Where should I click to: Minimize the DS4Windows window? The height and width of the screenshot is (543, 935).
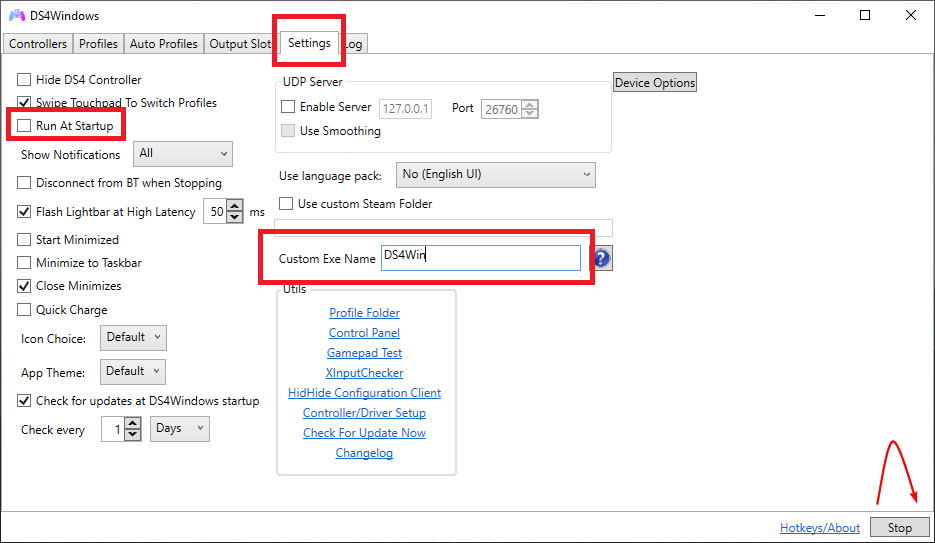(x=820, y=15)
